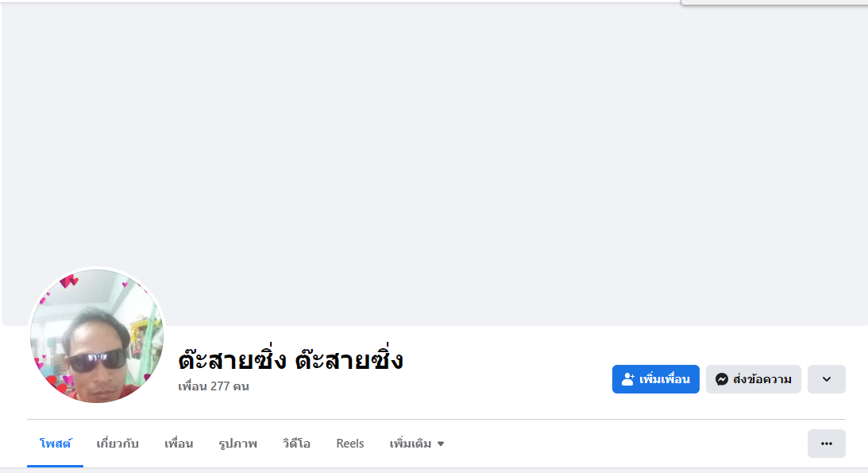Click the small triangle arrow next to เพิ่มเติม
The height and width of the screenshot is (473, 868).
[x=441, y=444]
